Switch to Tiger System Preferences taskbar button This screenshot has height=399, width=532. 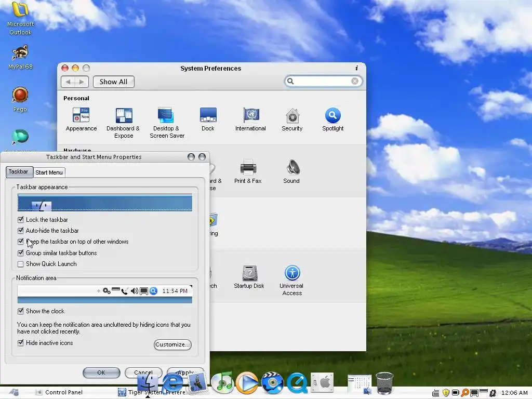point(154,392)
